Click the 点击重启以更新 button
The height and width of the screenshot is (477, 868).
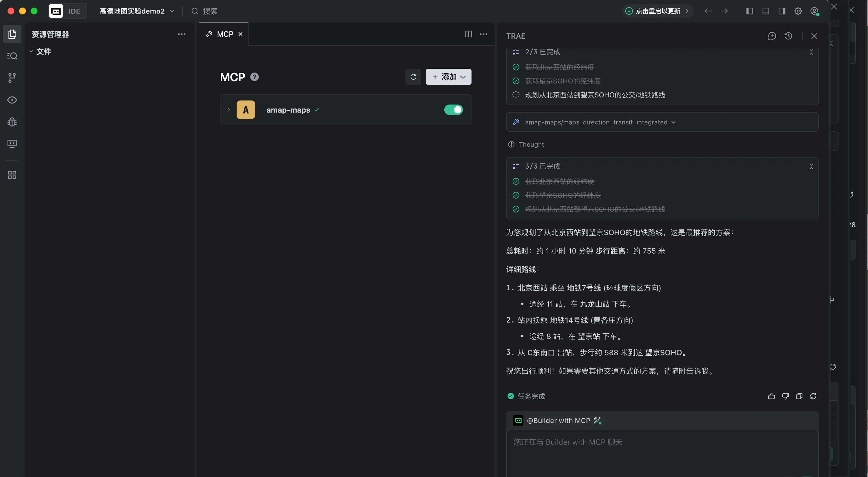[x=657, y=11]
